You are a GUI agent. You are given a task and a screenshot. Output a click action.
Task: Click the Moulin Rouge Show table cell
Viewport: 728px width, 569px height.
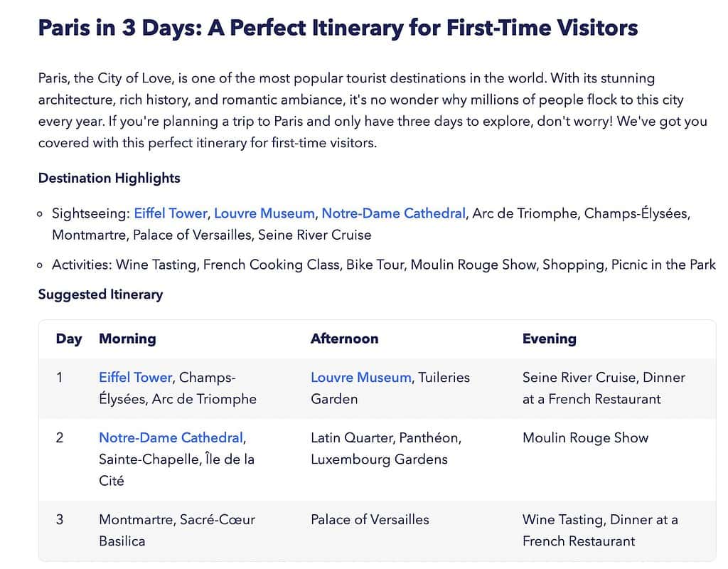pyautogui.click(x=585, y=438)
